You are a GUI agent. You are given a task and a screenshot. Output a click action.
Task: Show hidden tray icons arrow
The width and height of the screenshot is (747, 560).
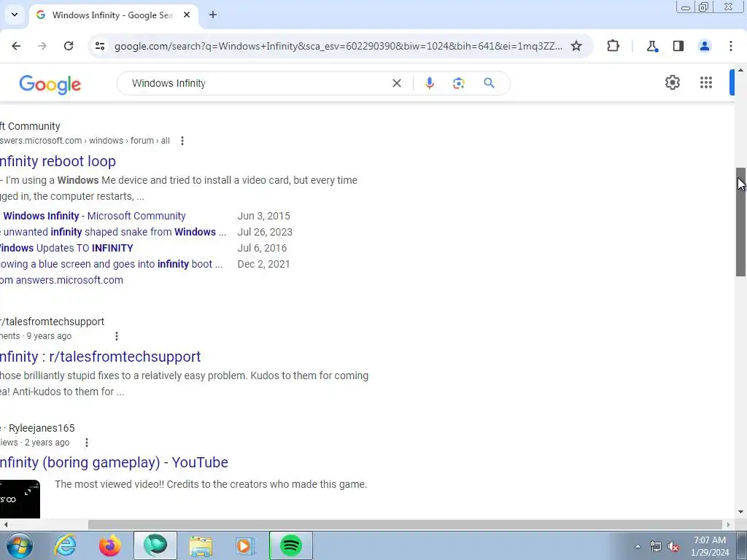638,546
